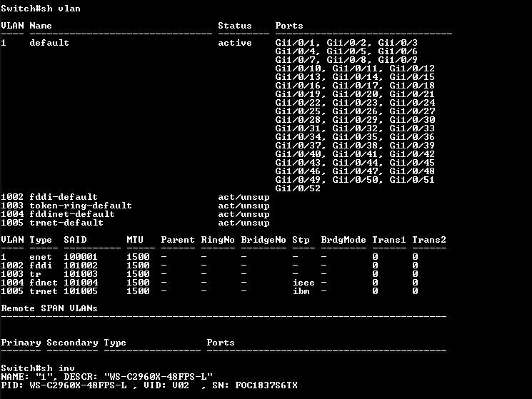The image size is (532, 399).
Task: Select serial number 'FOC1837S6TX'
Action: 266,385
